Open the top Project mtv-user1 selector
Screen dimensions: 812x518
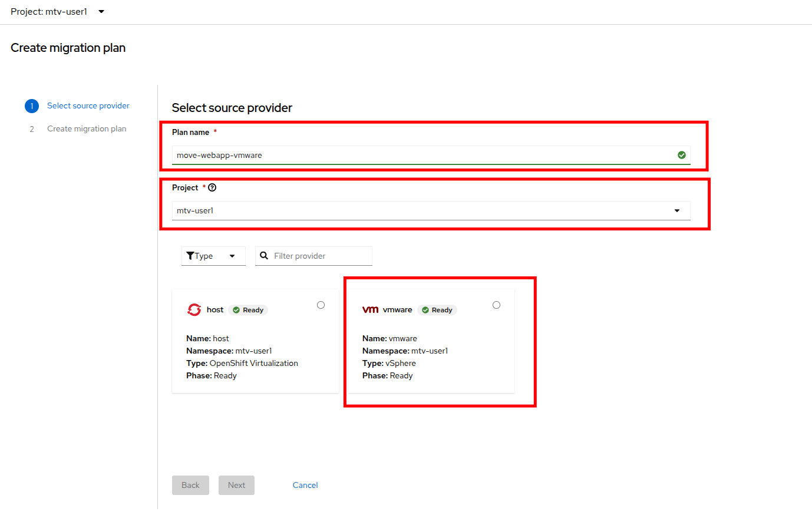click(x=58, y=12)
